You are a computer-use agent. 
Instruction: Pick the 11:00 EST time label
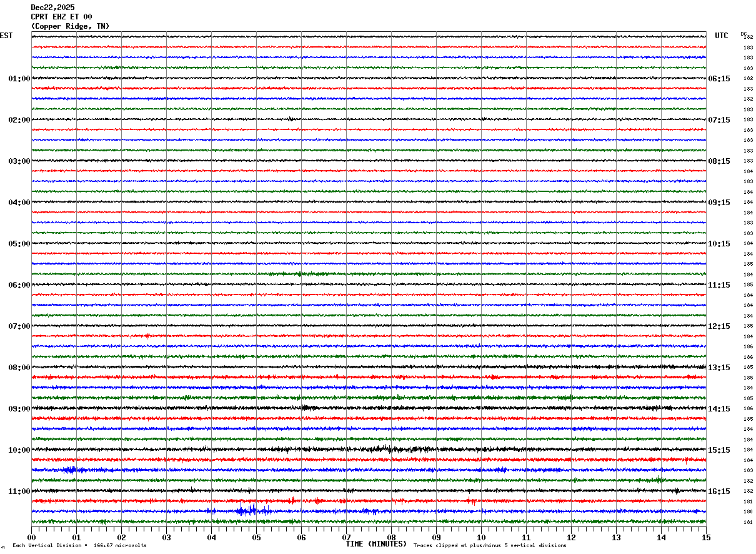pos(19,491)
